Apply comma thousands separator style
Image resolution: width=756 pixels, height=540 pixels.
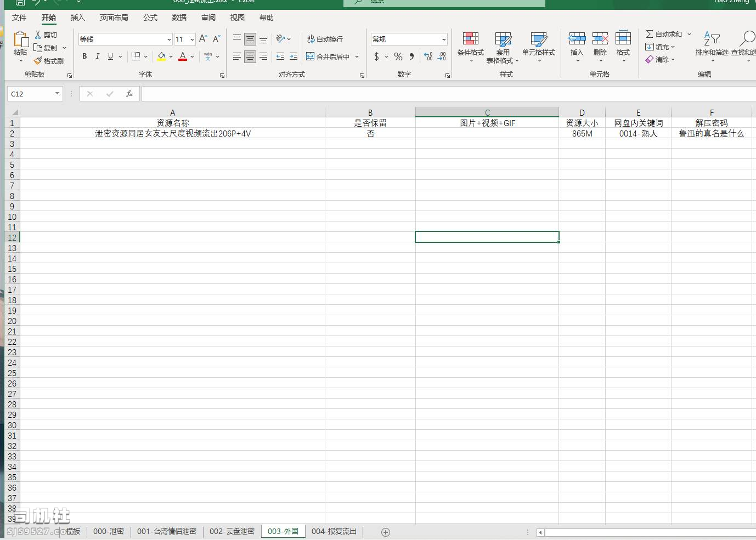click(411, 56)
